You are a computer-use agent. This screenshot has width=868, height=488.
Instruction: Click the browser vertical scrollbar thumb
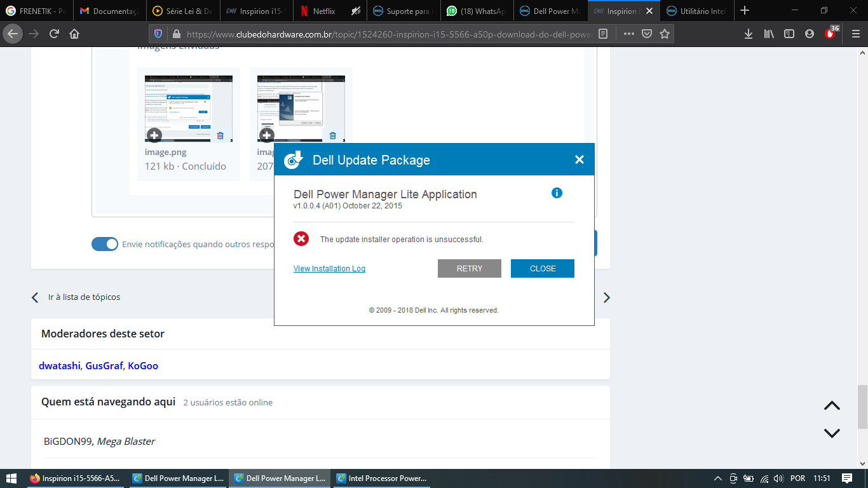[862, 406]
